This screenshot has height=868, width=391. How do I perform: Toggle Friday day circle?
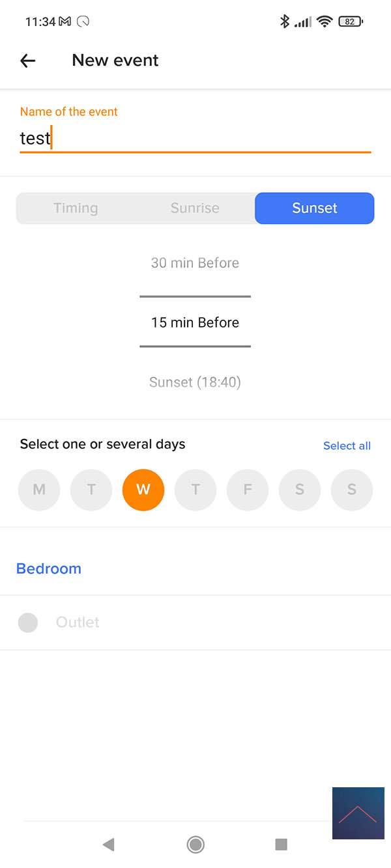248,490
